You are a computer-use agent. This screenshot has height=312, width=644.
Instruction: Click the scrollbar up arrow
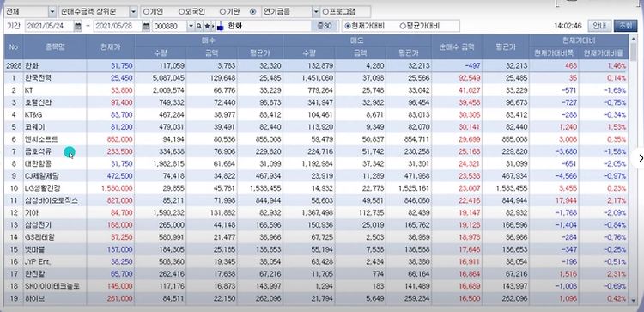pyautogui.click(x=633, y=39)
